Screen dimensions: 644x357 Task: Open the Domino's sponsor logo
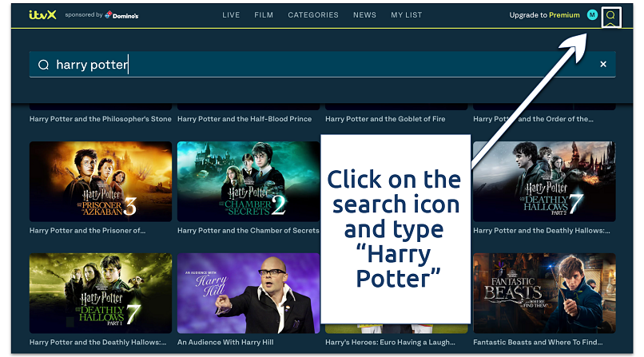121,15
